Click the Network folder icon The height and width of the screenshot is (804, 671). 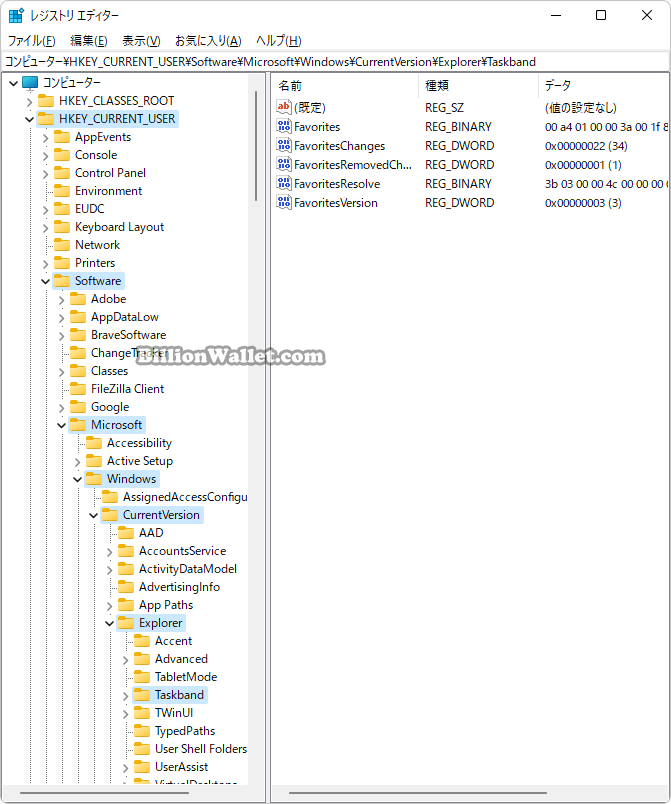tap(62, 245)
